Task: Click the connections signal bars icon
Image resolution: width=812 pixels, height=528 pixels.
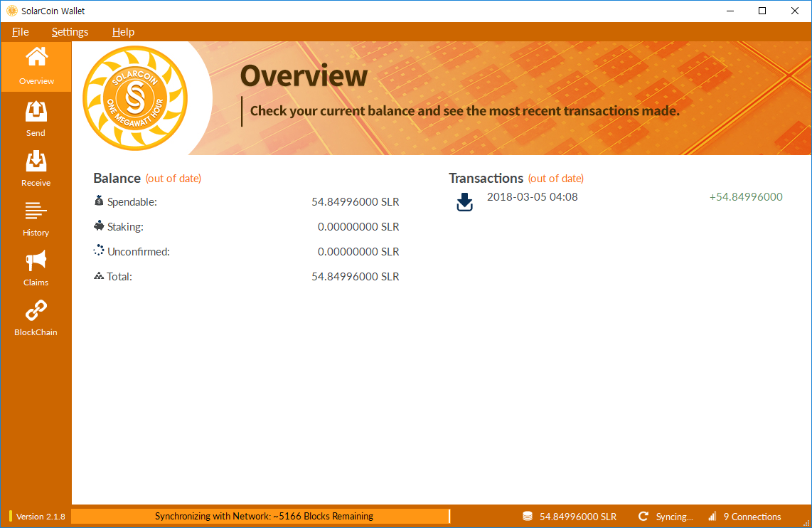Action: 712,516
